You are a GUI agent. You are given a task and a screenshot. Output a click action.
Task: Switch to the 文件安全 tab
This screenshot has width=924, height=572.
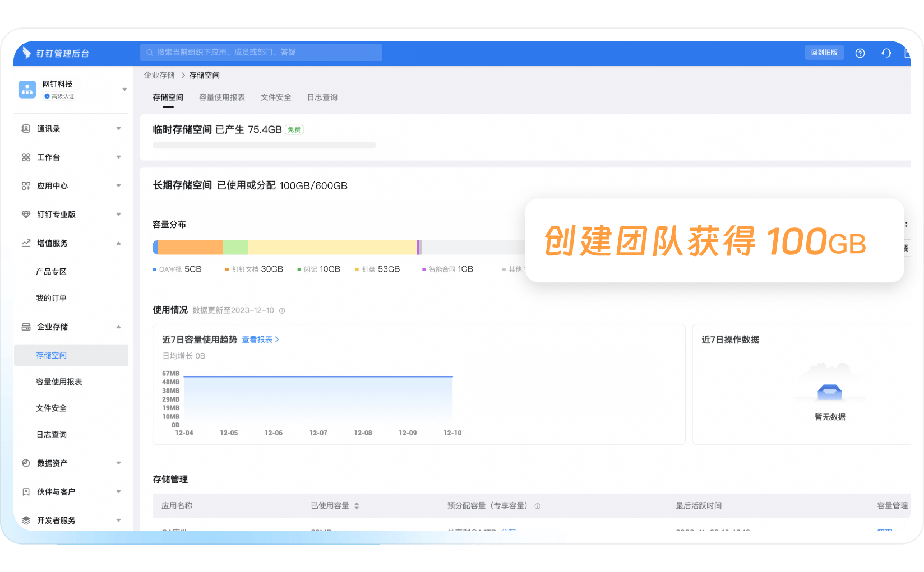[x=276, y=97]
